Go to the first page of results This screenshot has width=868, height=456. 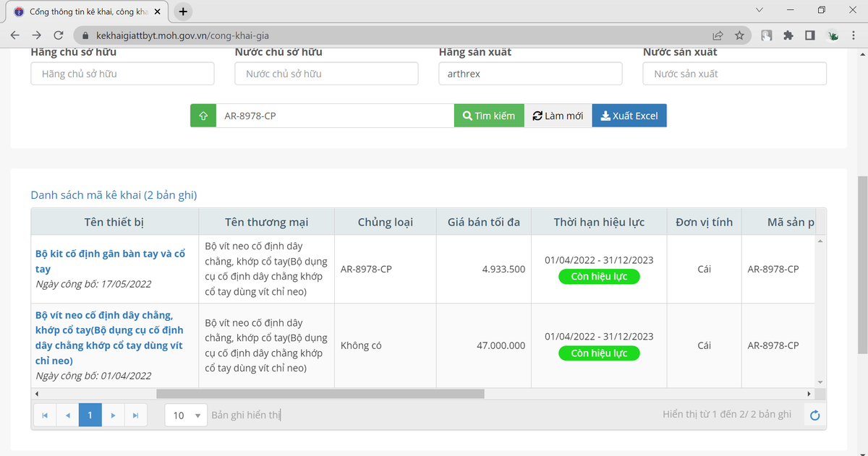coord(45,416)
